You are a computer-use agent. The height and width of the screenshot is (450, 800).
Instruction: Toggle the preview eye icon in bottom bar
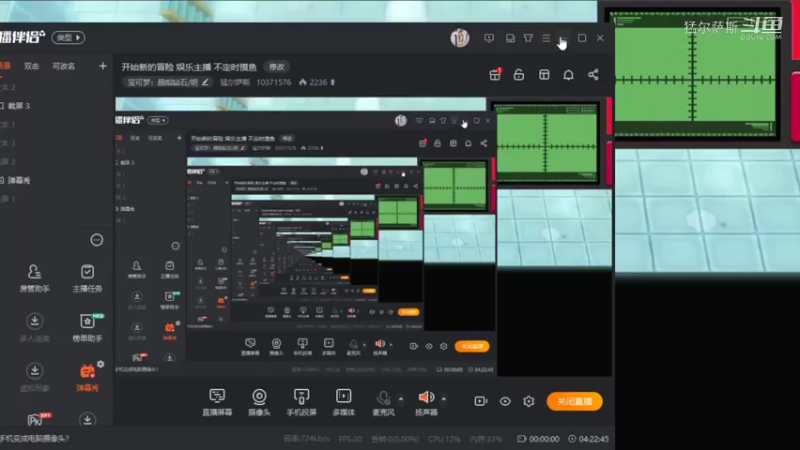(x=505, y=402)
